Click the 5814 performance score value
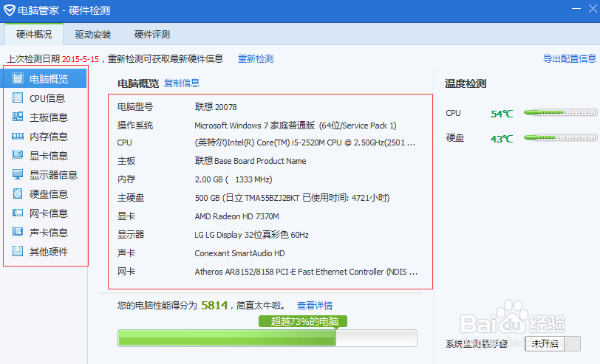The width and height of the screenshot is (600, 364). pyautogui.click(x=214, y=305)
